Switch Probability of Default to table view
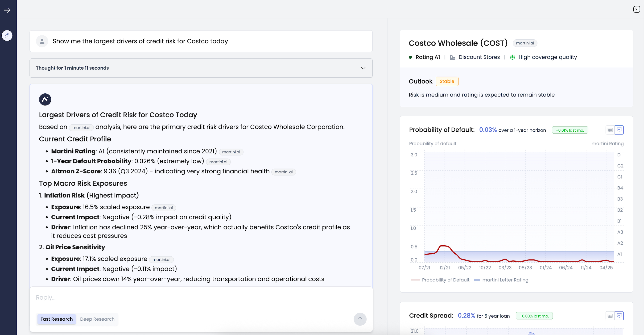 [610, 130]
